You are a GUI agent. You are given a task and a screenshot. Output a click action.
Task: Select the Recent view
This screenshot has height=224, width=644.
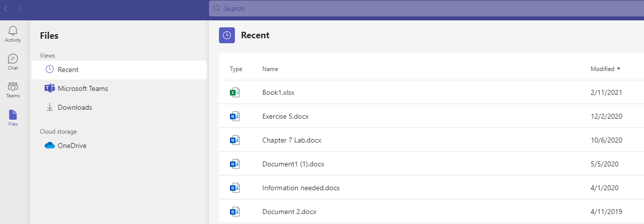[119, 70]
